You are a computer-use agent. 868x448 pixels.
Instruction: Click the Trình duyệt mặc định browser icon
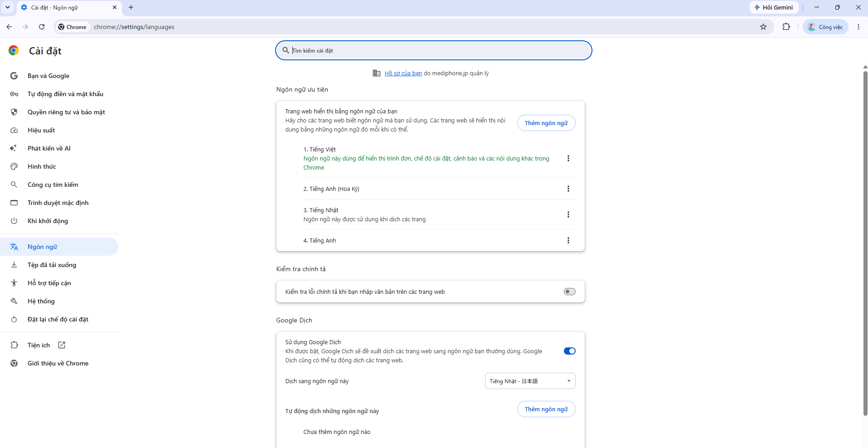(x=14, y=203)
